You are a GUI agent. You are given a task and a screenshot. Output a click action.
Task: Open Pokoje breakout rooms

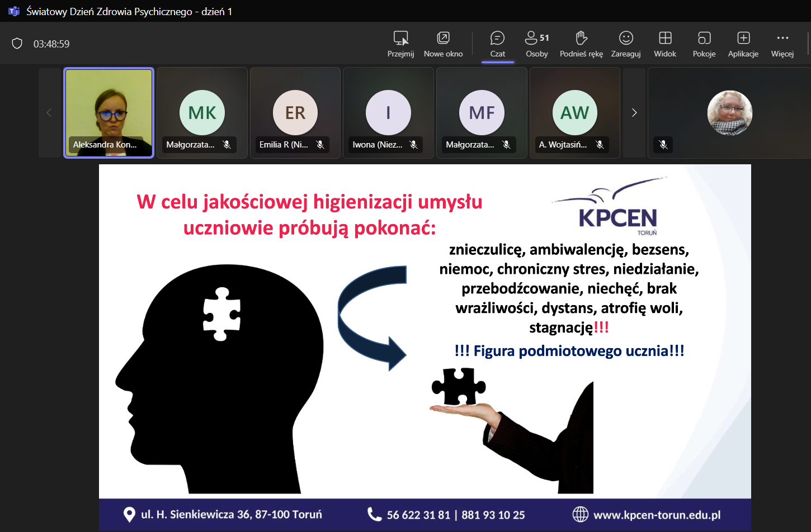704,44
